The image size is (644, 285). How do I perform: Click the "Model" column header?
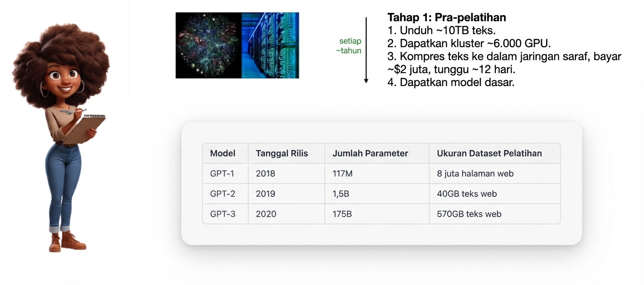pos(222,153)
